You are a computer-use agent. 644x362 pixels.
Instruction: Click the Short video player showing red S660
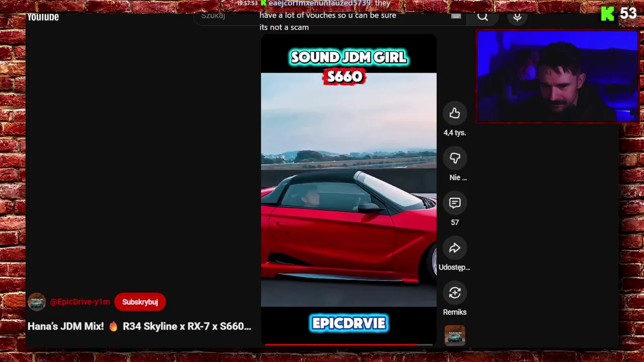tap(349, 190)
